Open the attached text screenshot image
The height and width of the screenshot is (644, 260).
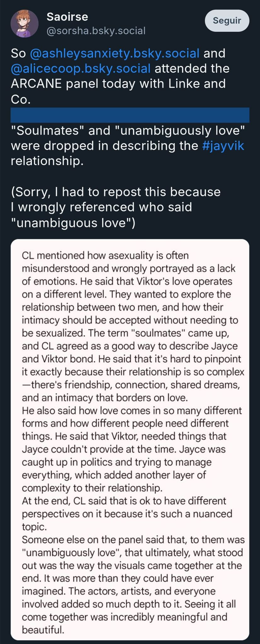point(130,440)
